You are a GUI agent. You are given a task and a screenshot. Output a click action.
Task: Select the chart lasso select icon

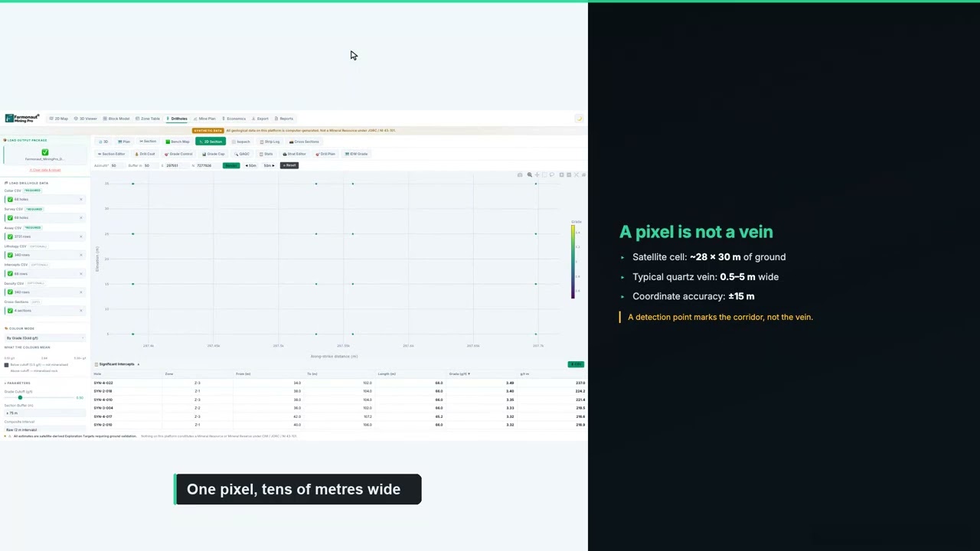tap(552, 175)
